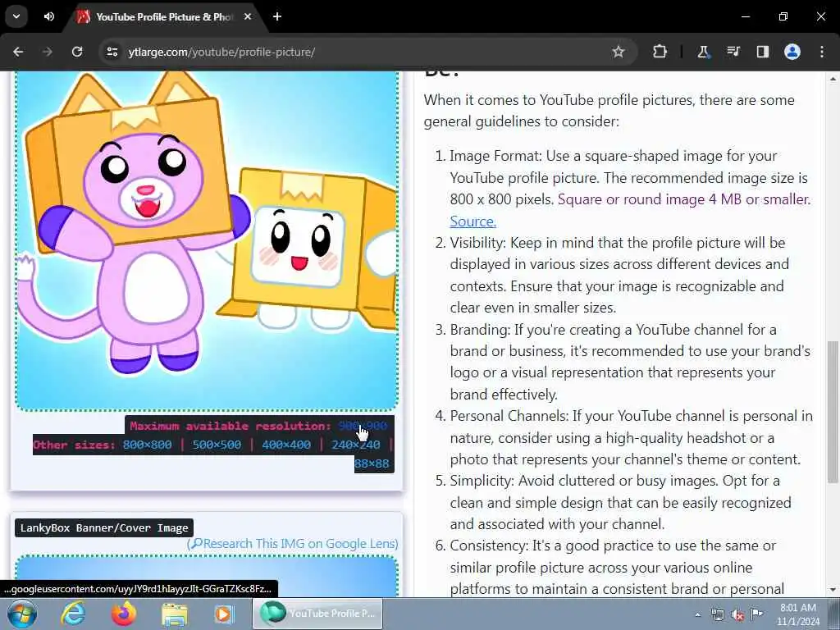840x630 pixels.
Task: Click the LankyBox Banner/Cover Image label
Action: click(x=104, y=527)
